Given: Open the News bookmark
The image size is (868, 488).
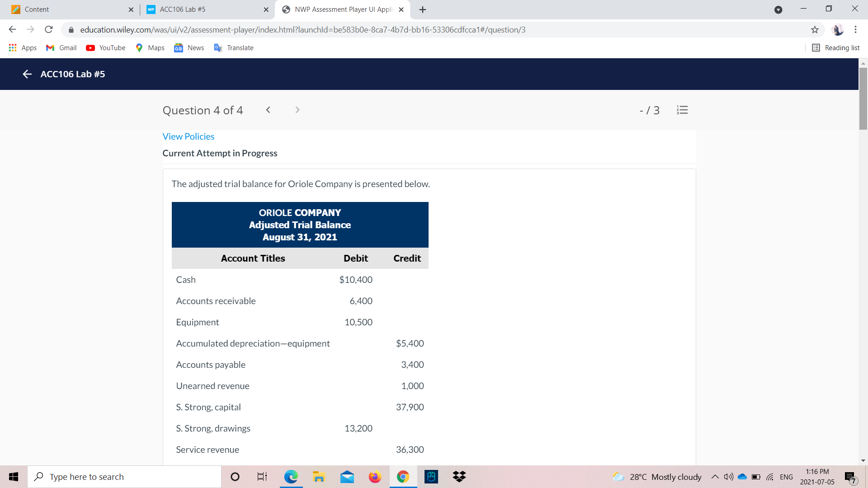Looking at the screenshot, I should (189, 47).
